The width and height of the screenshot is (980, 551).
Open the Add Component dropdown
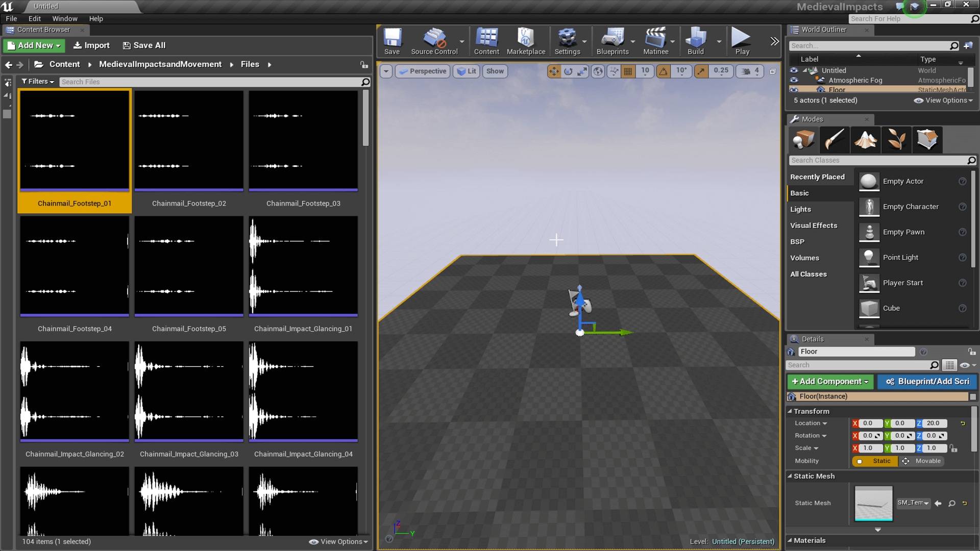(830, 382)
